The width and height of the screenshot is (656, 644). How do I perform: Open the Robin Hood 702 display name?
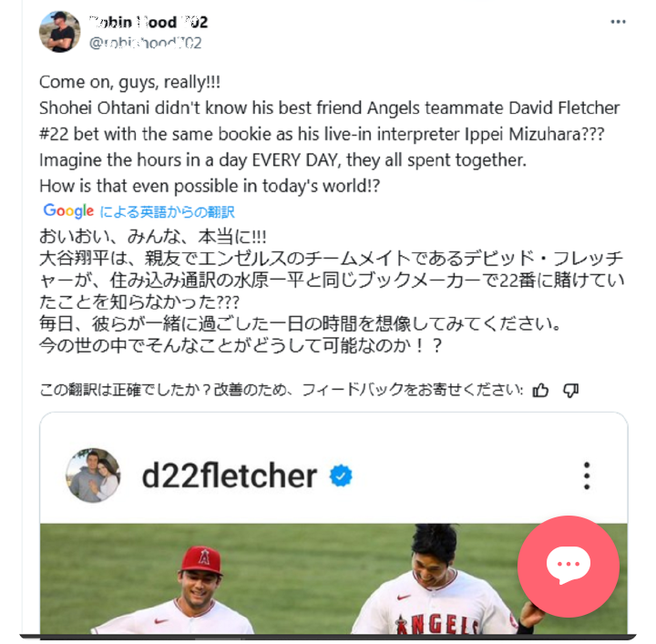149,22
